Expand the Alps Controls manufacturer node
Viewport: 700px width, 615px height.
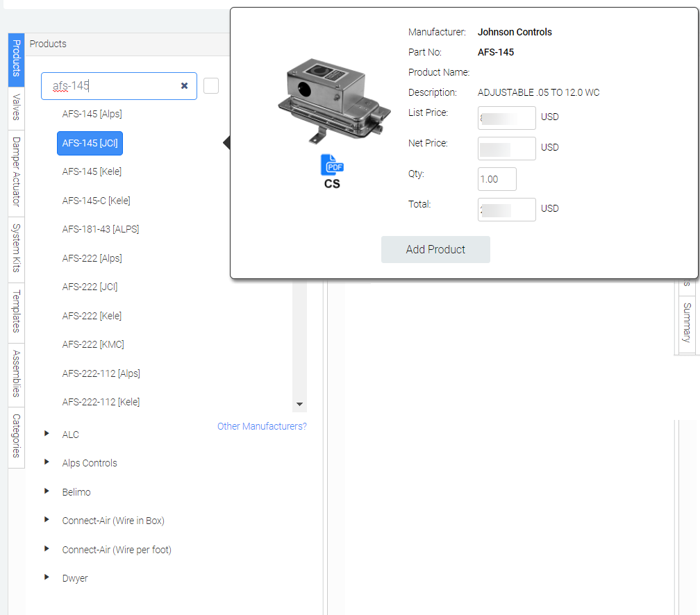47,462
